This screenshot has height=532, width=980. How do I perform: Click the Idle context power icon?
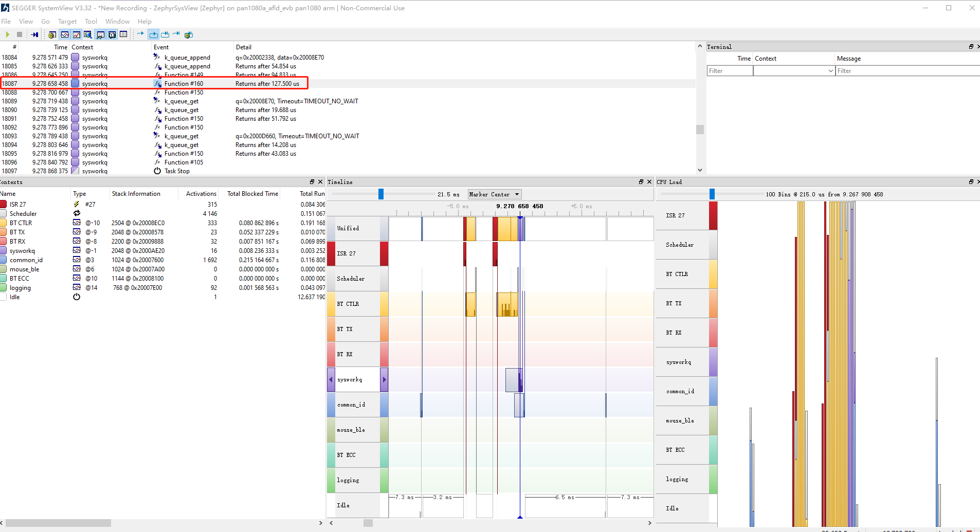tap(77, 297)
